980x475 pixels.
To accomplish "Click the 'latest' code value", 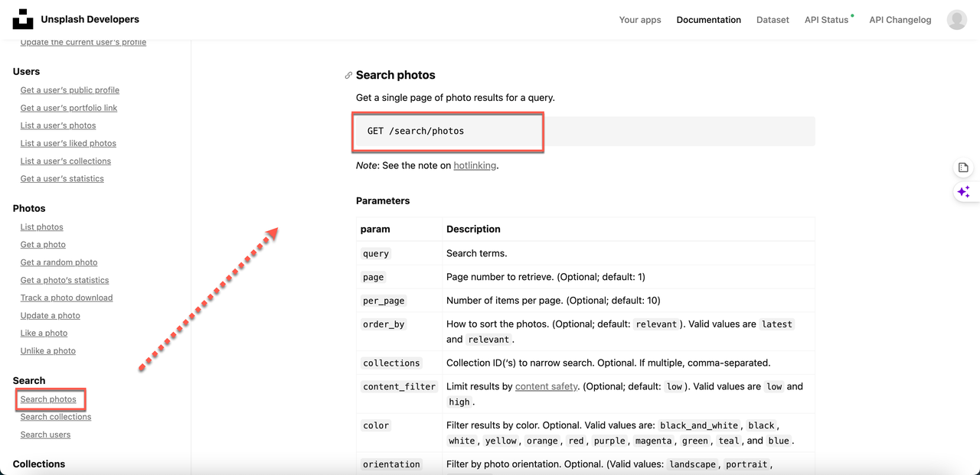I will click(x=777, y=324).
